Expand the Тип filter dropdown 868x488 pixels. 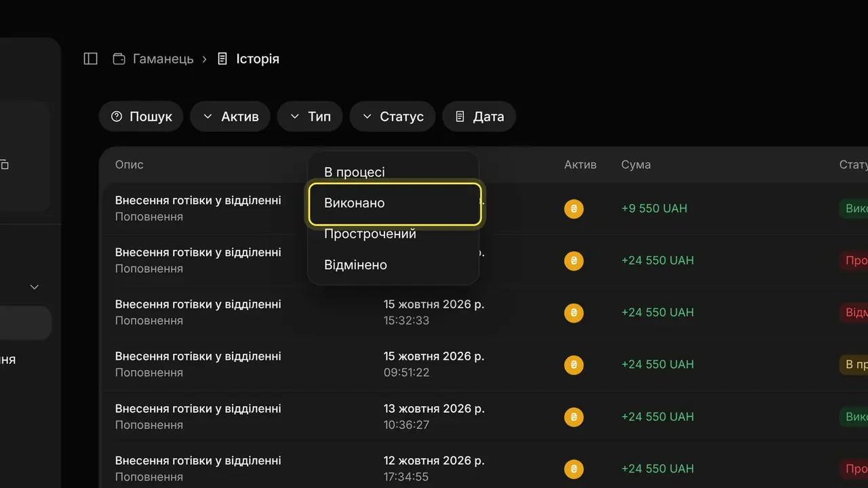point(310,117)
